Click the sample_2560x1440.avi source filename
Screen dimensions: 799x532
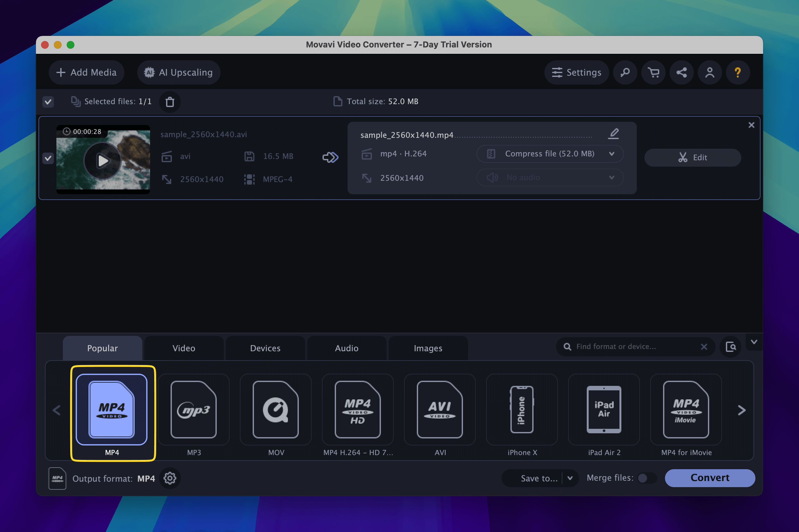pyautogui.click(x=204, y=134)
